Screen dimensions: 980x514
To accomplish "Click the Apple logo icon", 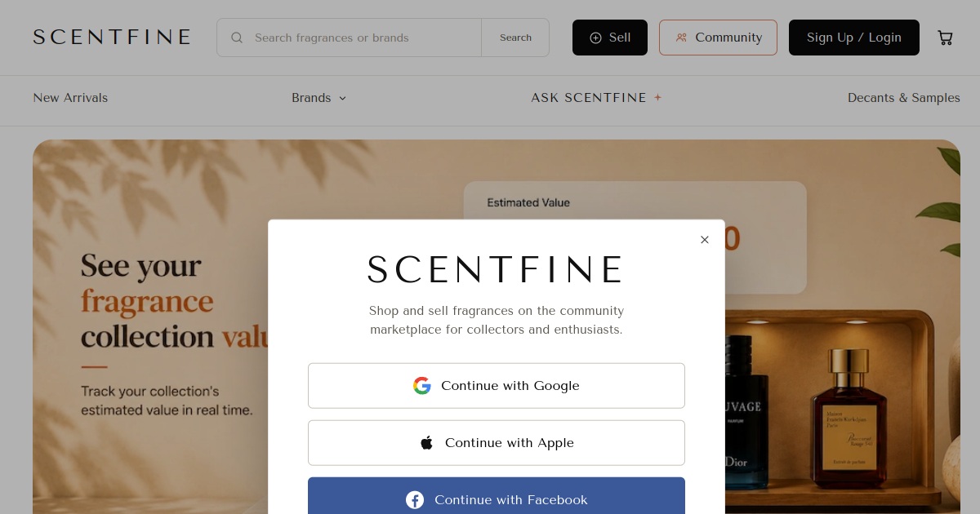I will (426, 443).
